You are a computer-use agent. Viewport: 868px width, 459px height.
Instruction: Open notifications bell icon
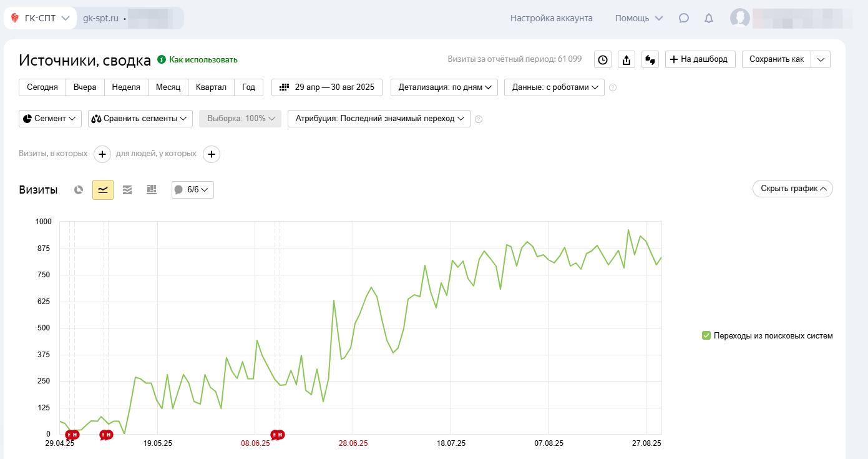709,19
